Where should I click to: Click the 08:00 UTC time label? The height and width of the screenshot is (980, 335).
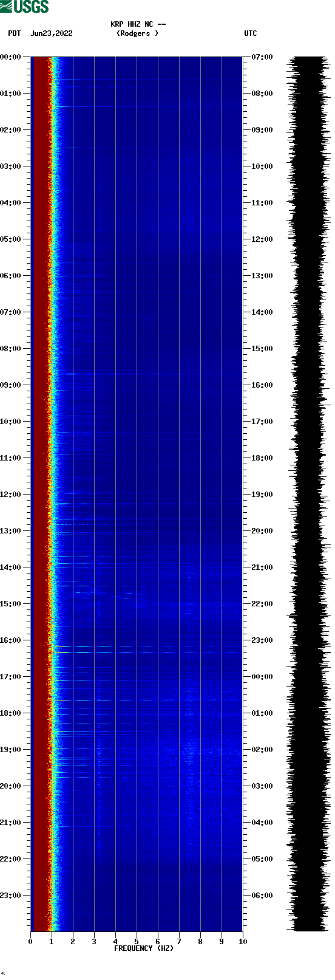point(262,94)
